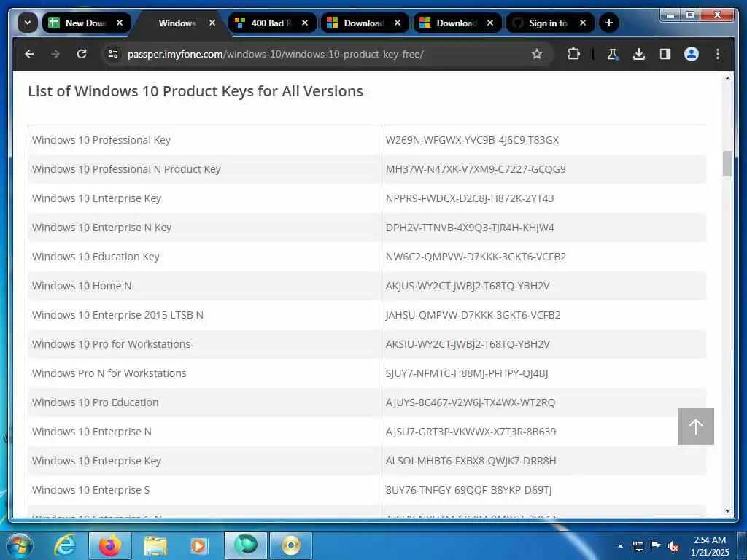Open Firefox from the taskbar
This screenshot has height=560, width=747.
[x=110, y=545]
